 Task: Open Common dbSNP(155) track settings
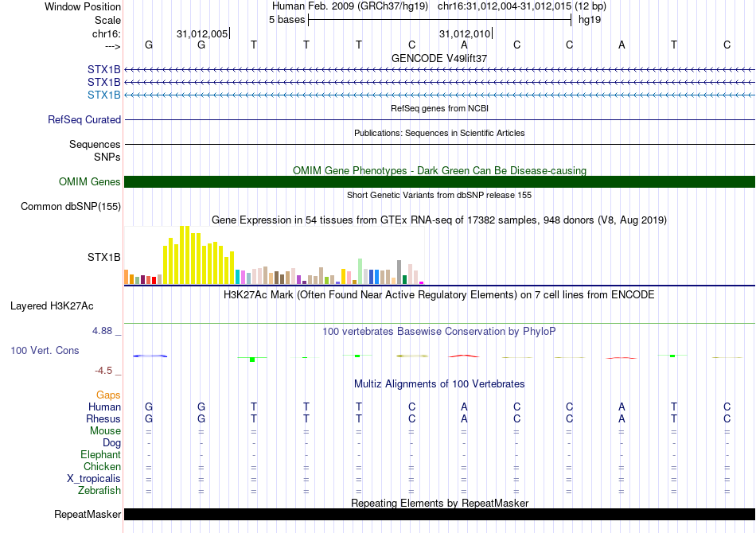(71, 206)
